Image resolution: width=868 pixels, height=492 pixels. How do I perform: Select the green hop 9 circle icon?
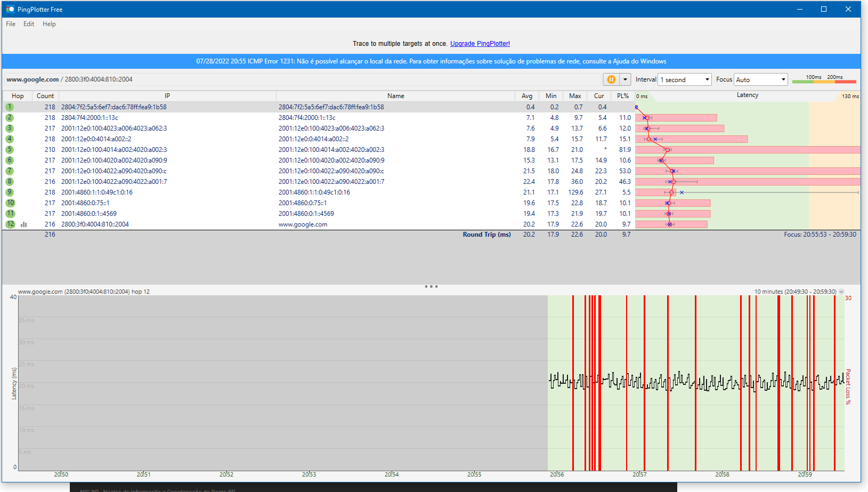[10, 192]
